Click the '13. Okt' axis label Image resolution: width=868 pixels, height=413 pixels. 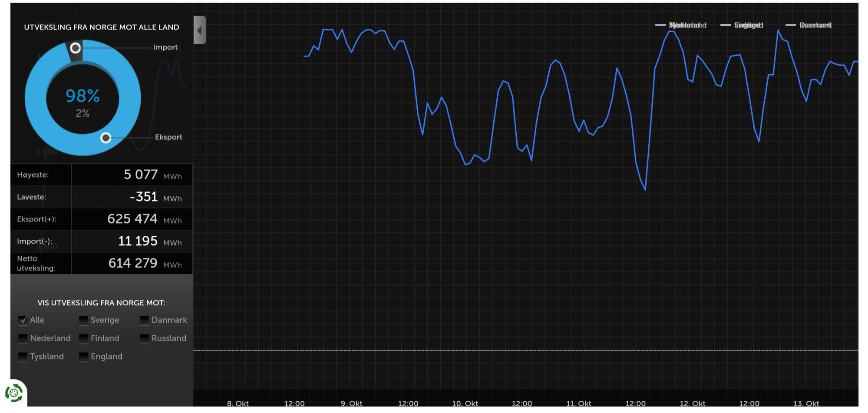point(806,403)
